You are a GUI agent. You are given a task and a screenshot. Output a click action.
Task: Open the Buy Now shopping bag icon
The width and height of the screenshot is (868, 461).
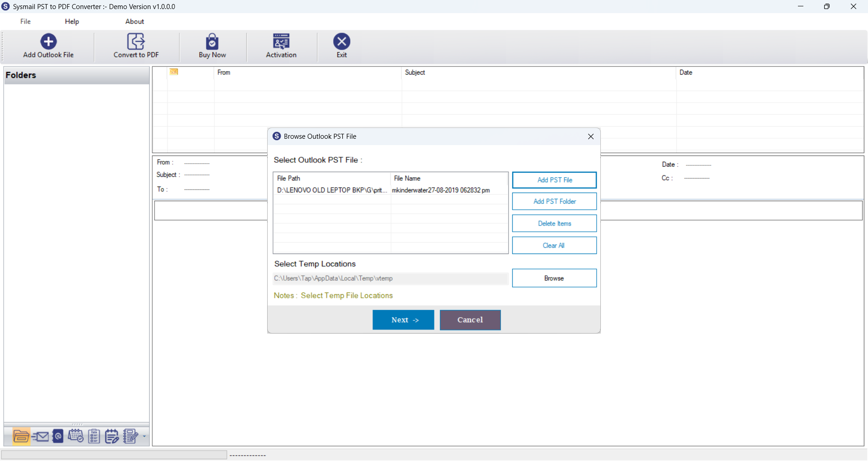(x=212, y=42)
